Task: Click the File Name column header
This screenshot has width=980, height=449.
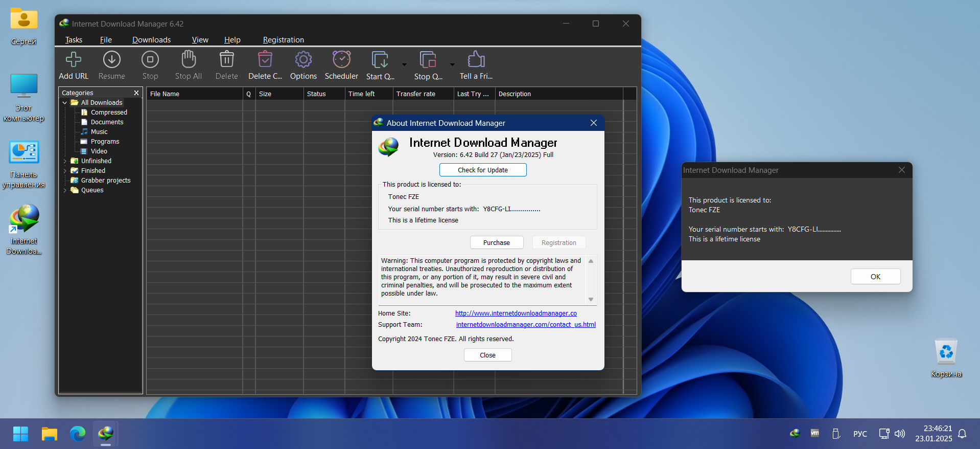Action: pos(194,94)
